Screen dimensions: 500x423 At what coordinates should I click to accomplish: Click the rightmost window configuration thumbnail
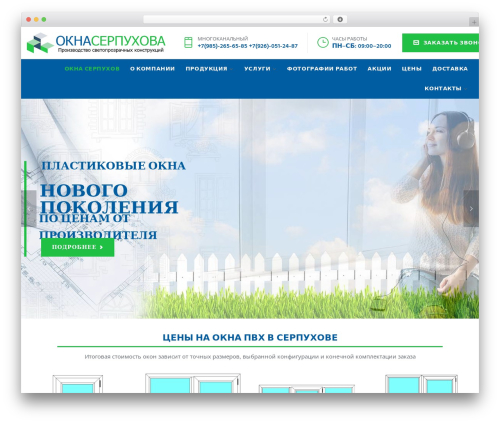point(421,384)
